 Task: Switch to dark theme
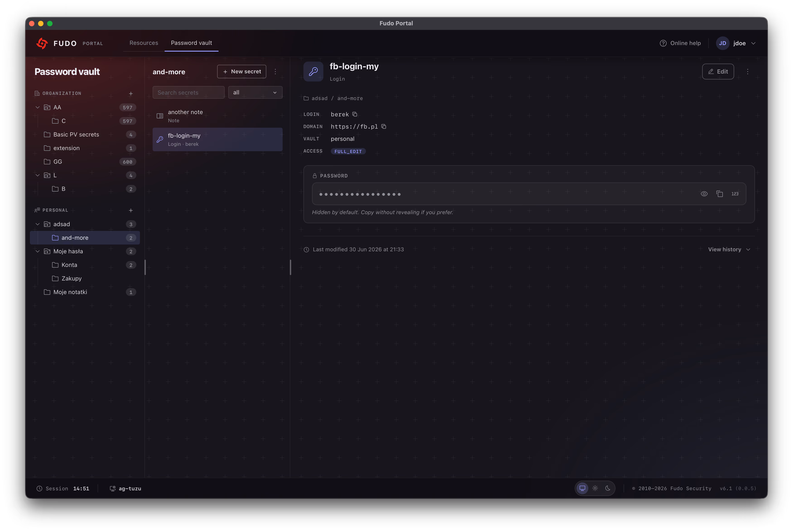608,488
